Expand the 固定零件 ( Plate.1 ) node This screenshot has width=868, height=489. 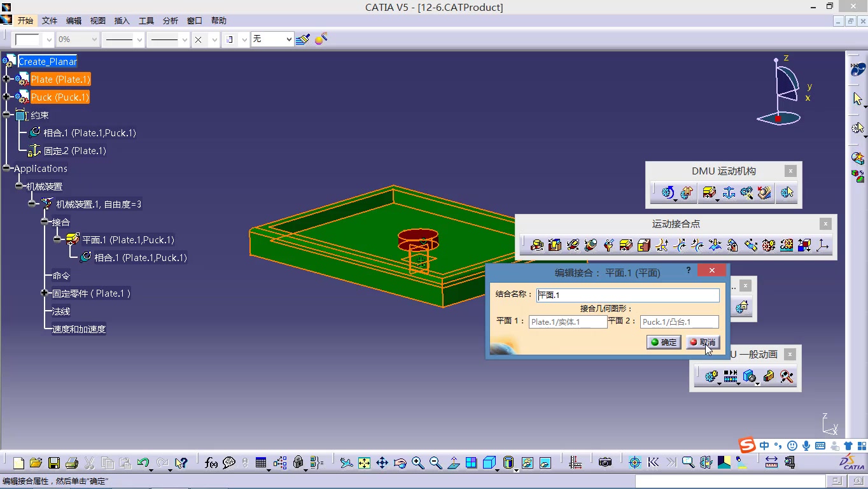pyautogui.click(x=45, y=293)
